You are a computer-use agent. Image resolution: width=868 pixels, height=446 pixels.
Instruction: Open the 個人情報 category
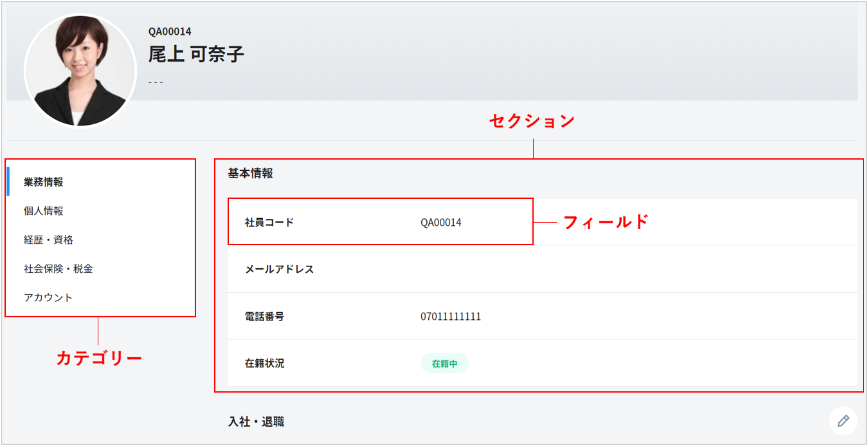coord(44,211)
